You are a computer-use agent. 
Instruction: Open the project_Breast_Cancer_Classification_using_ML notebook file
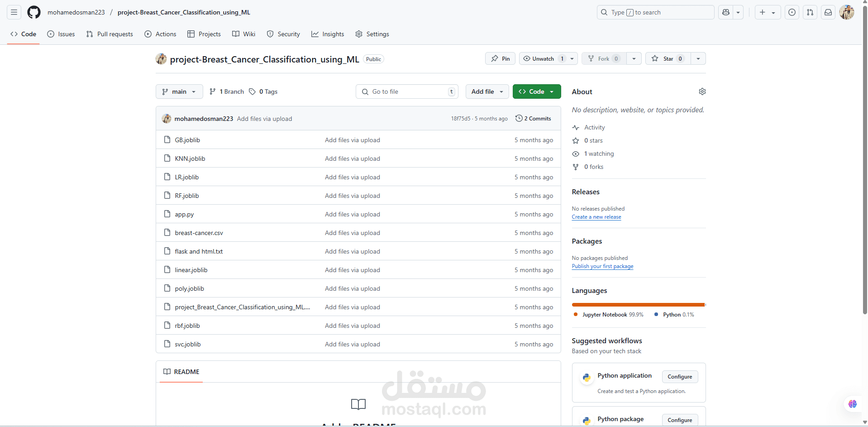pyautogui.click(x=243, y=307)
